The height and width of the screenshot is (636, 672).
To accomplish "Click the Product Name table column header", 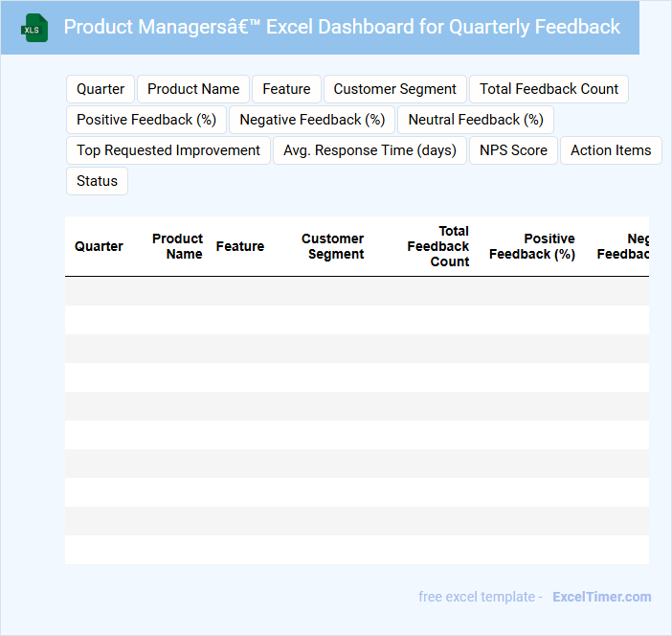I will 178,246.
